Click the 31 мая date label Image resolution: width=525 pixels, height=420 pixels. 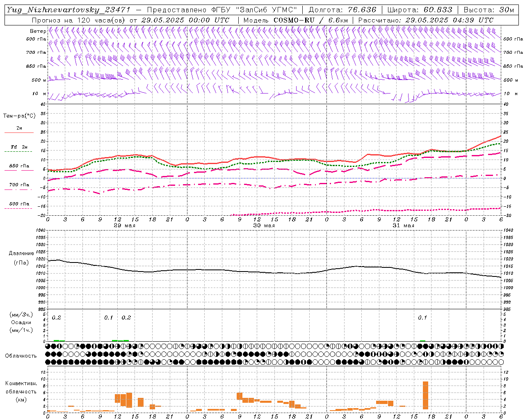click(x=403, y=226)
